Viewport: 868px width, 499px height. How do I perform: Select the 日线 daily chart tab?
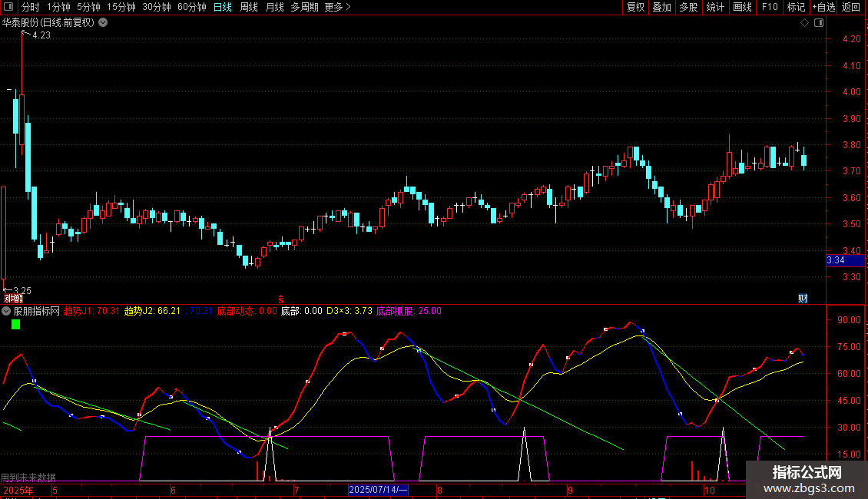coord(223,7)
